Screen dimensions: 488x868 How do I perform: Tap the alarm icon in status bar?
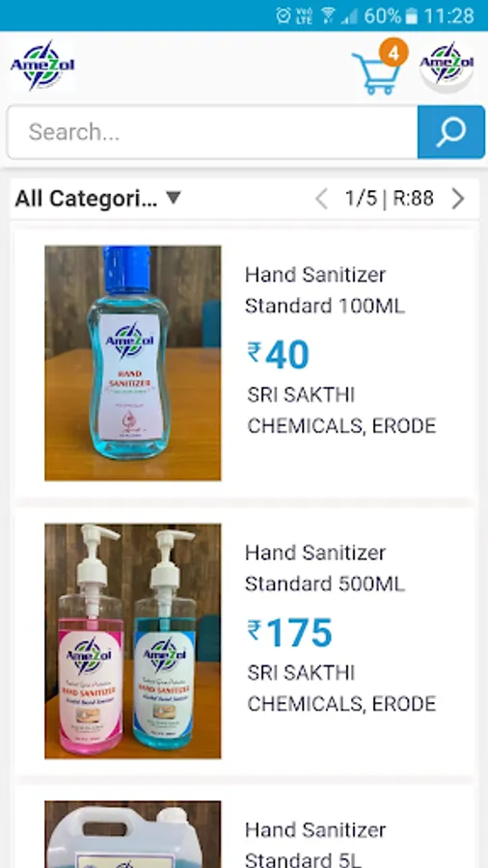click(x=284, y=16)
